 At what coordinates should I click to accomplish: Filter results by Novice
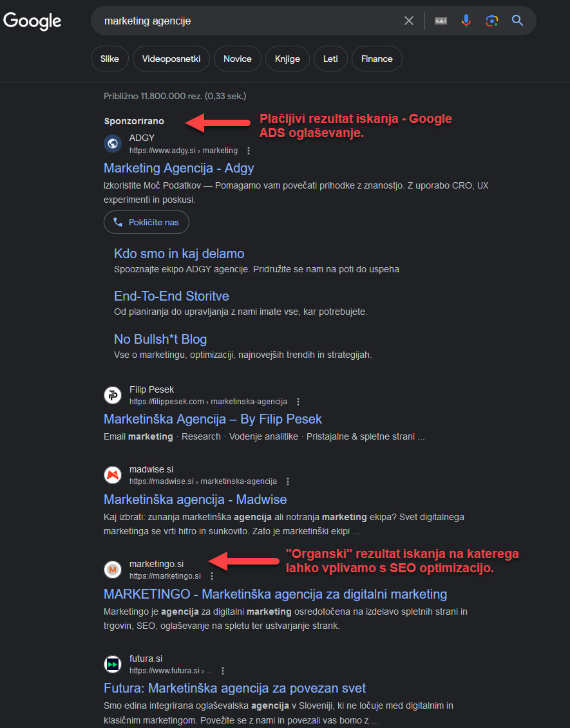(238, 59)
